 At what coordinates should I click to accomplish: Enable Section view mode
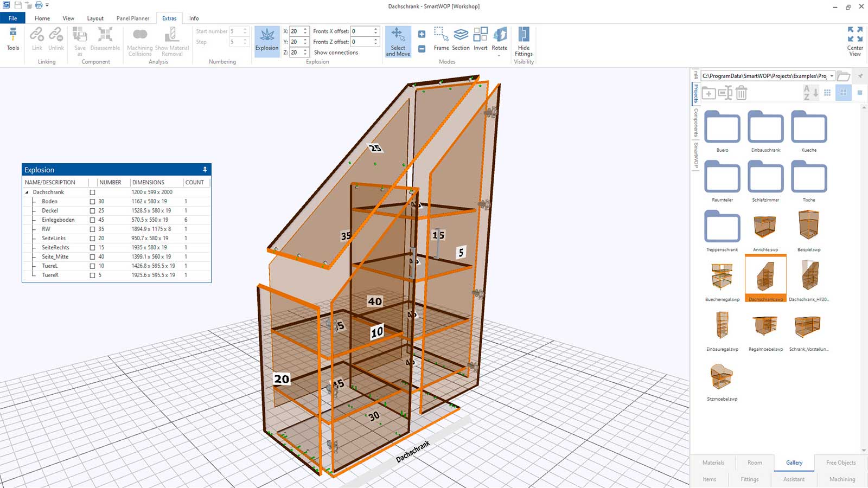461,39
